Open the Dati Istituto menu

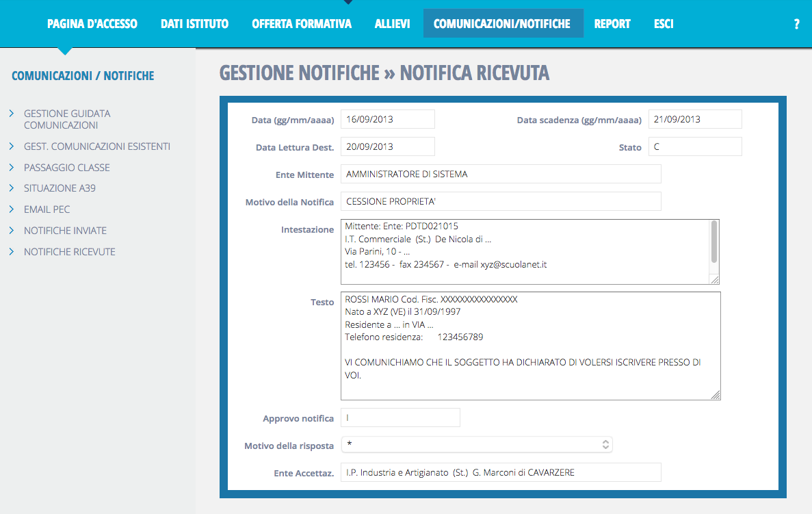(x=194, y=24)
